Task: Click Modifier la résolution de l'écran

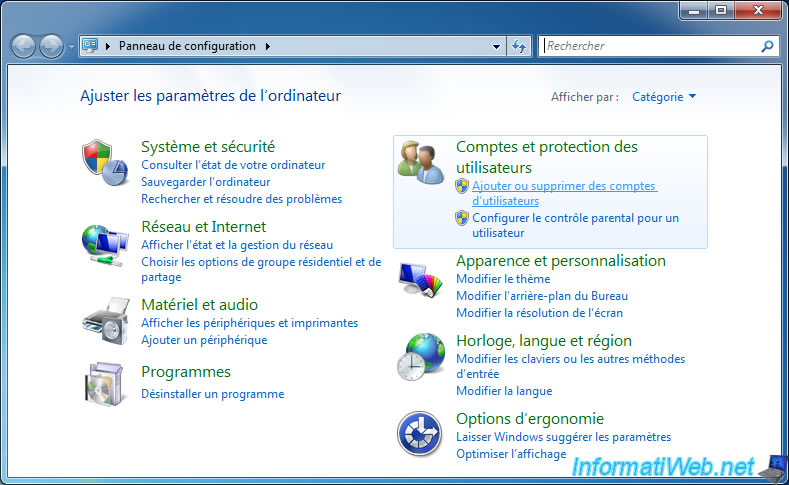Action: 539,313
